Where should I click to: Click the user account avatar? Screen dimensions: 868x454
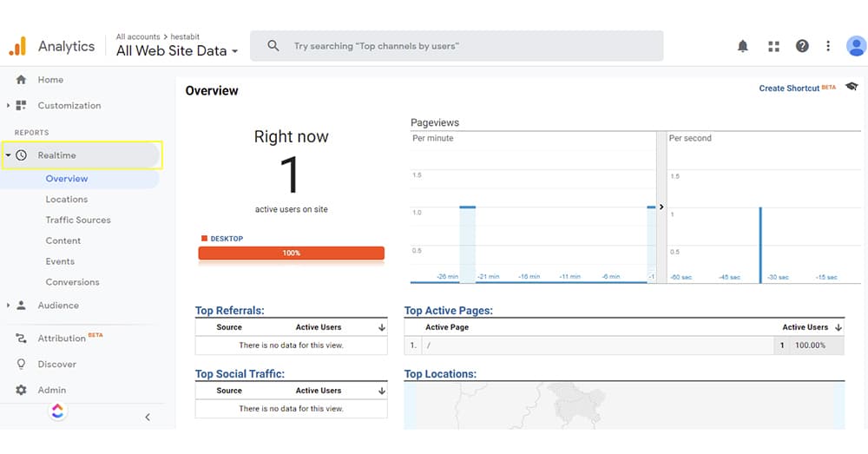coord(856,46)
